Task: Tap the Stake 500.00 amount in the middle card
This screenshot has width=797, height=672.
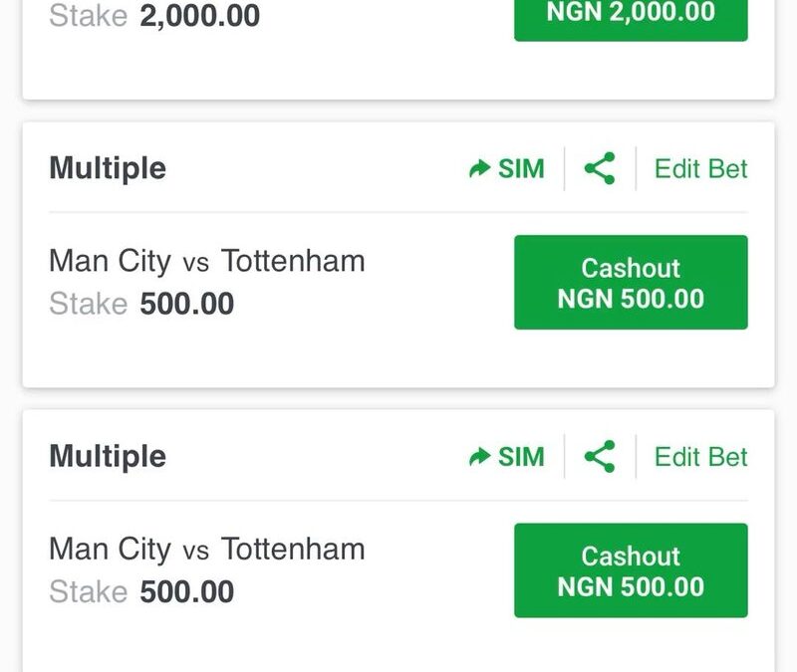Action: coord(187,304)
